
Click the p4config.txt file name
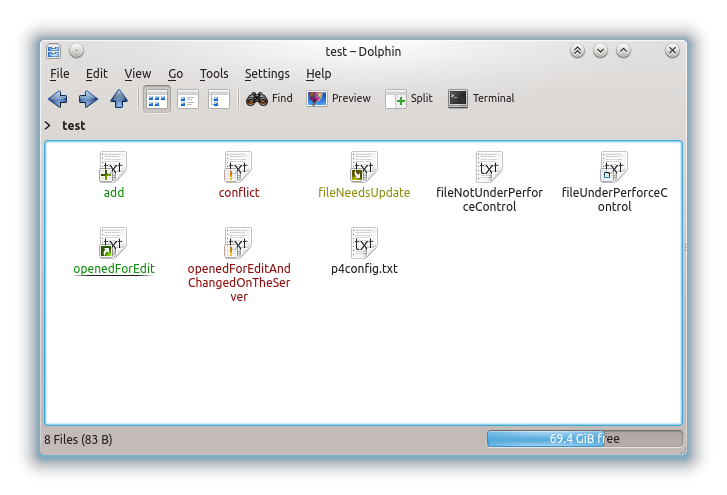tap(364, 269)
